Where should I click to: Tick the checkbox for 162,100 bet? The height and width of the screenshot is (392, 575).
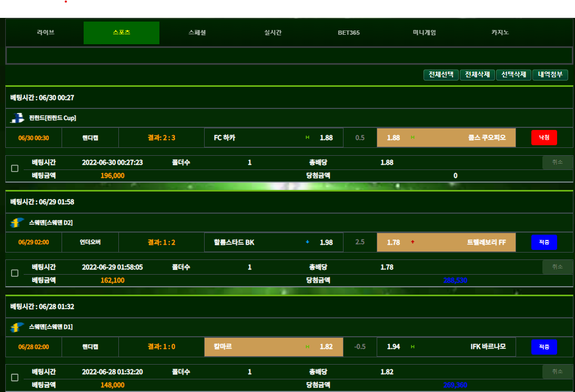[15, 273]
